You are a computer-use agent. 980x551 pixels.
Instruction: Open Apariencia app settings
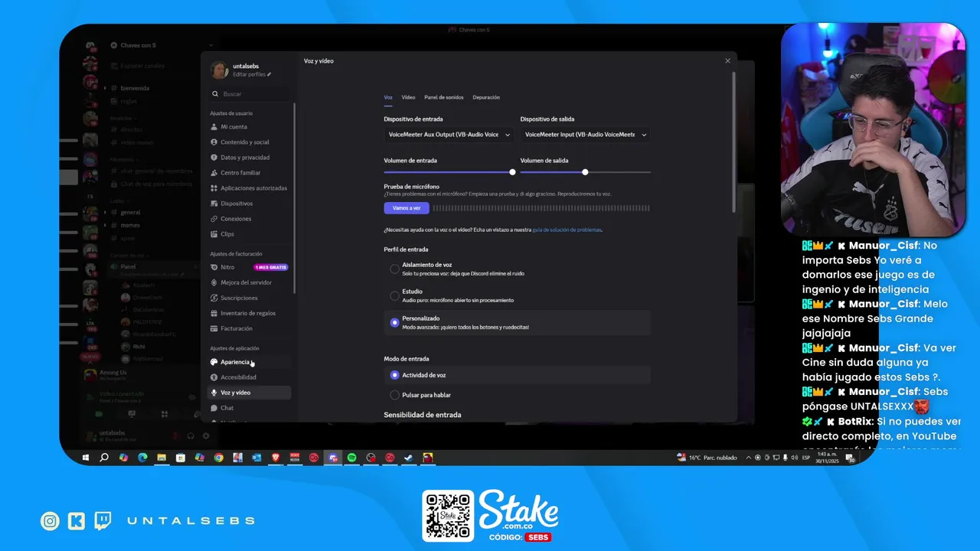250,362
